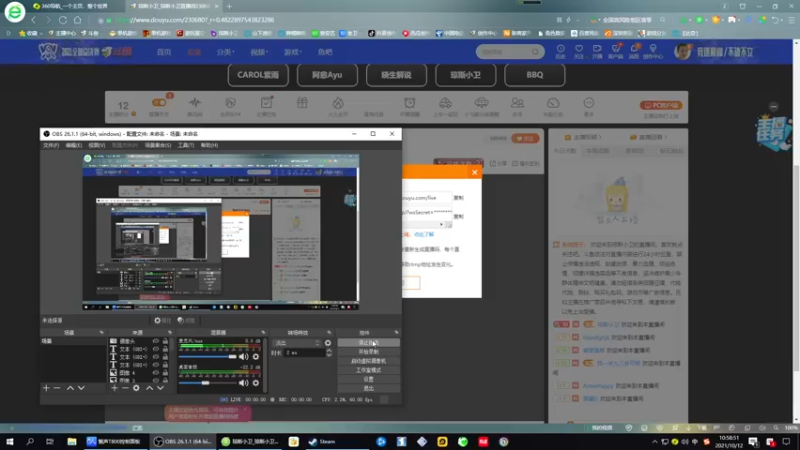Adjust the 麦克风/Aux volume slider
Screen dimensions: 800x450
[x=208, y=357]
